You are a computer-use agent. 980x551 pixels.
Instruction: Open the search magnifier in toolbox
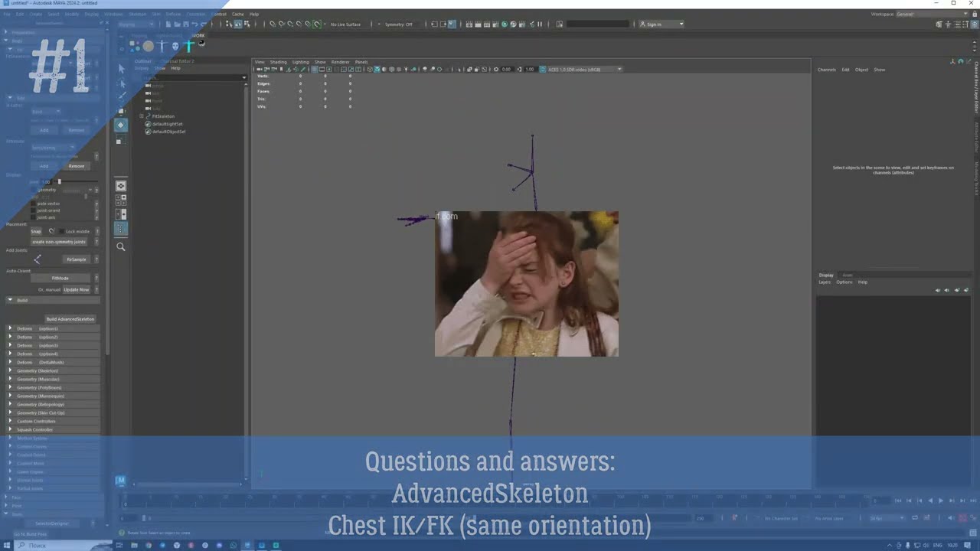(x=121, y=246)
